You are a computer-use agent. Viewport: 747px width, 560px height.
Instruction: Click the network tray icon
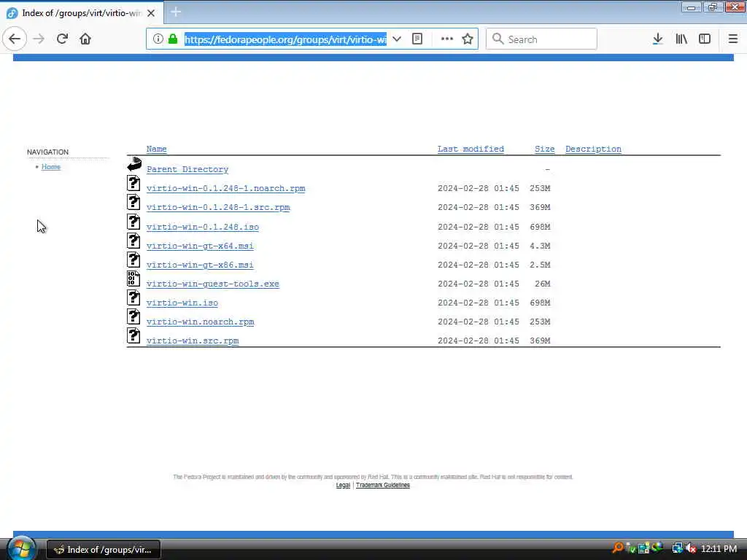pyautogui.click(x=677, y=548)
